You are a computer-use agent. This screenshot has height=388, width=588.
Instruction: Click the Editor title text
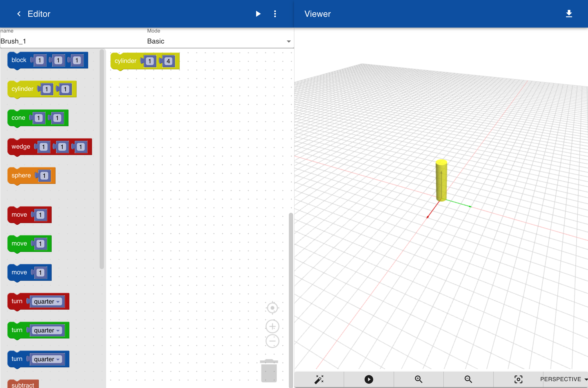[x=39, y=14]
